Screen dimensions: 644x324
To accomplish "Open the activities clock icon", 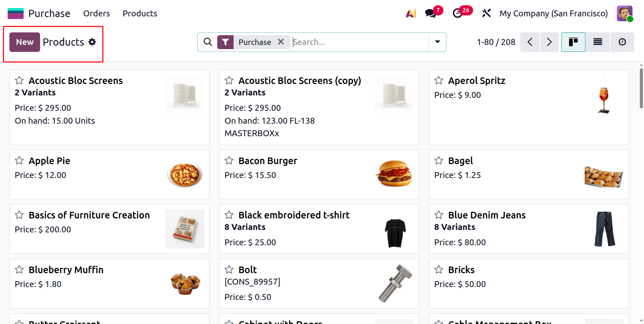I will point(458,13).
